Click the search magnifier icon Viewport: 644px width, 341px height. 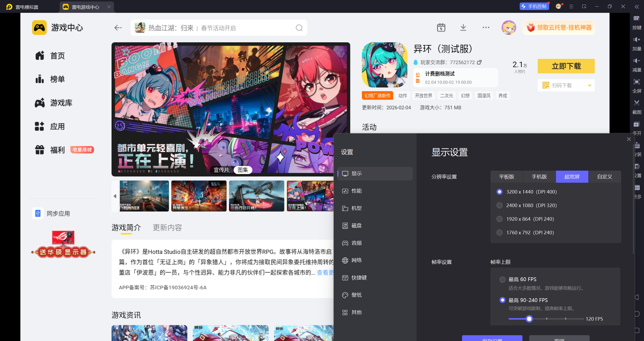(x=299, y=28)
